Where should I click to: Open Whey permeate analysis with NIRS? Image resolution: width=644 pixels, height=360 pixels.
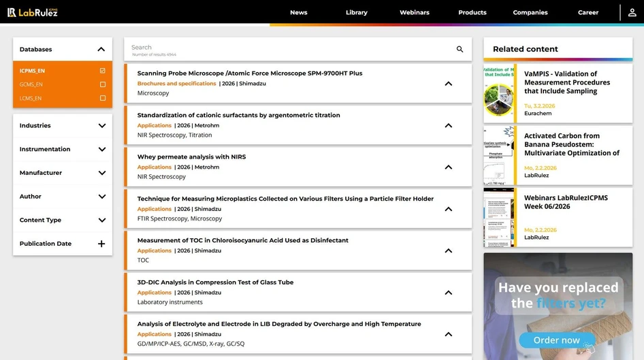pos(191,157)
